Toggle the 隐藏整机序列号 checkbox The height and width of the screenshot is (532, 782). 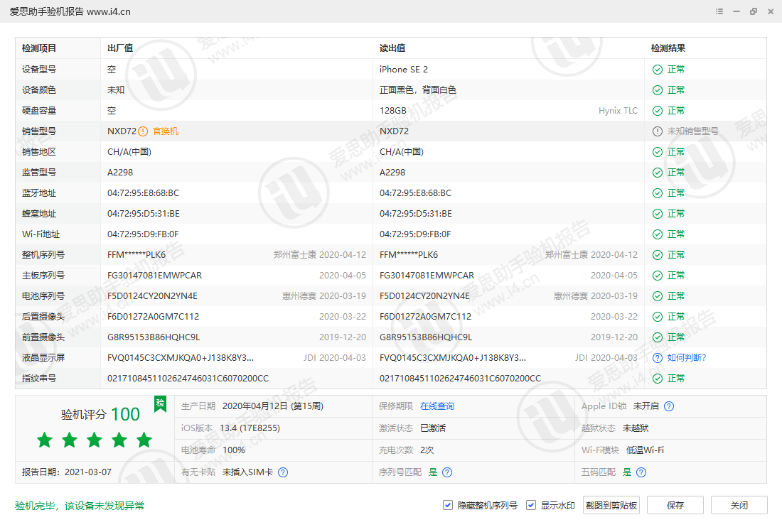448,505
